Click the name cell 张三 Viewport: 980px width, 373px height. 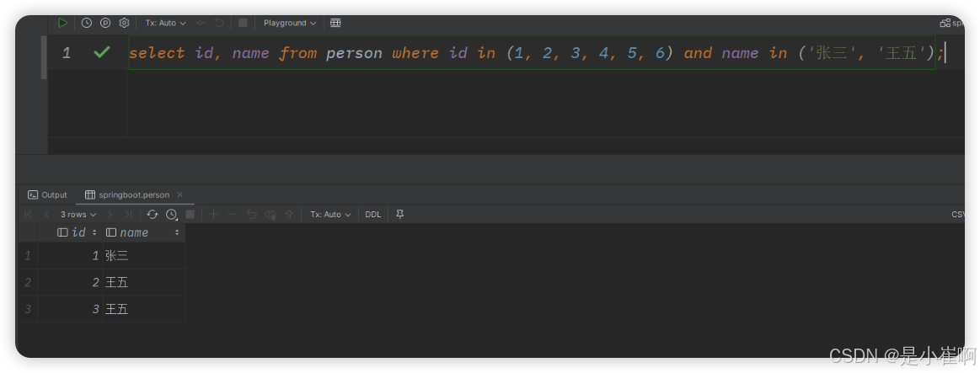click(144, 255)
